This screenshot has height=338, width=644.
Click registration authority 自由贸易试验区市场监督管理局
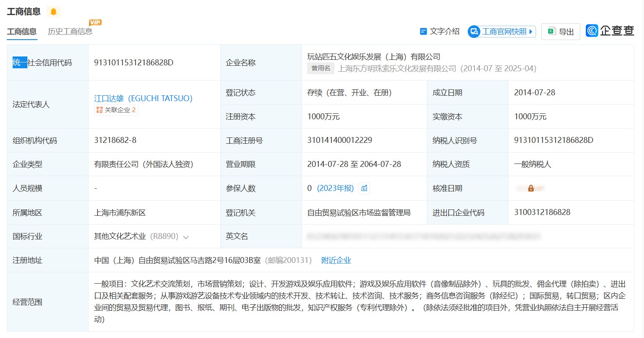click(x=359, y=213)
